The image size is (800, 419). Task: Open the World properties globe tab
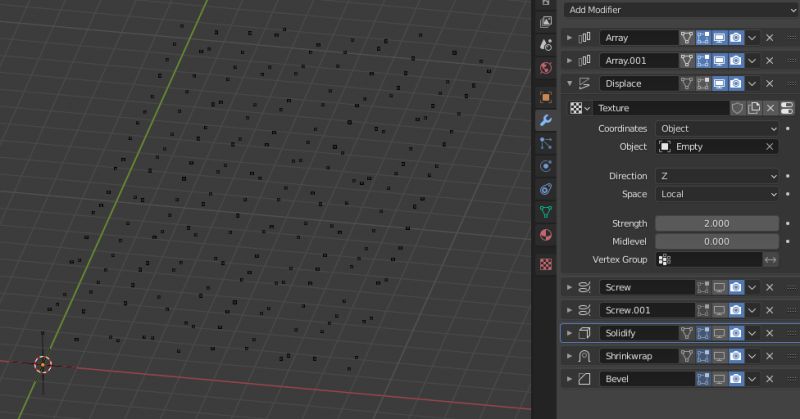[x=545, y=68]
